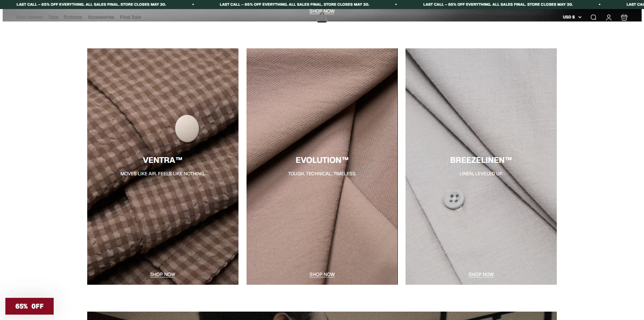Expand the USD $ currency selector
This screenshot has height=320, width=644.
pyautogui.click(x=572, y=17)
